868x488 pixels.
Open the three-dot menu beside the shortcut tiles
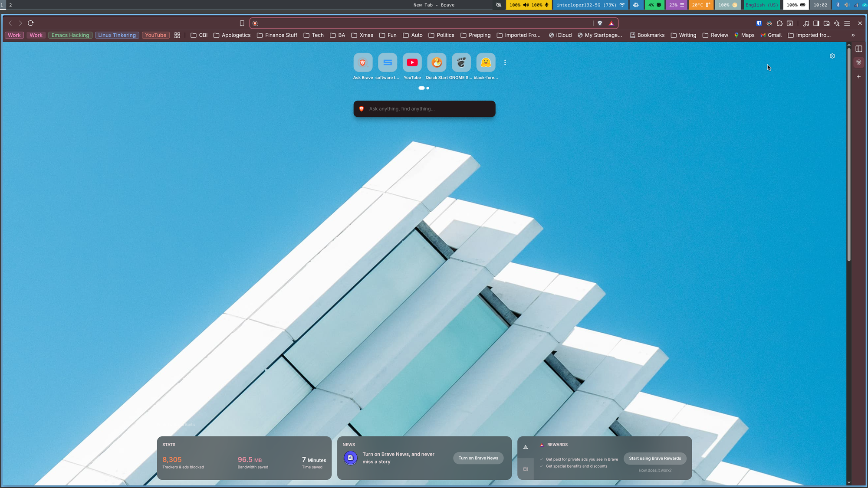505,62
